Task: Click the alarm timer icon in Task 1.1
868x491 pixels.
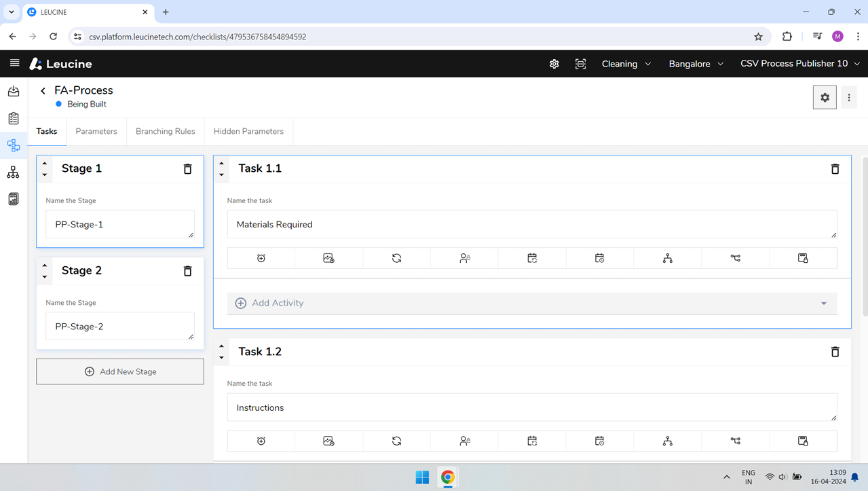Action: coord(261,258)
